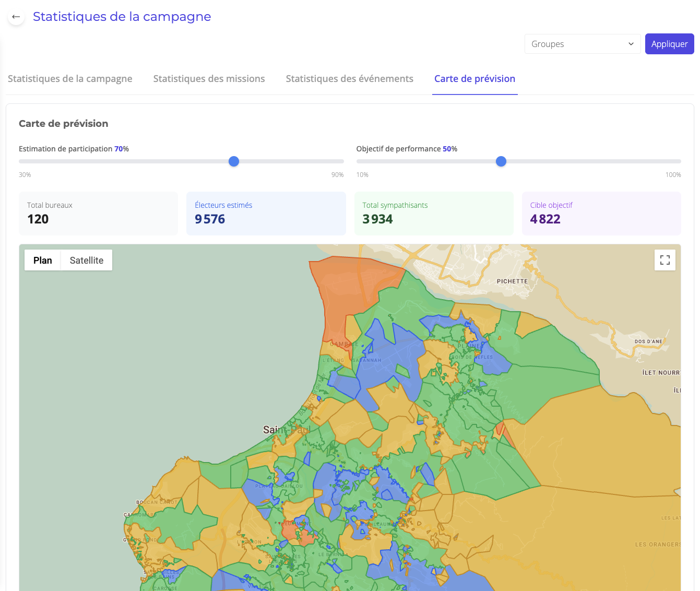The image size is (700, 591).
Task: Expand the Groupes selector chevron
Action: click(630, 44)
